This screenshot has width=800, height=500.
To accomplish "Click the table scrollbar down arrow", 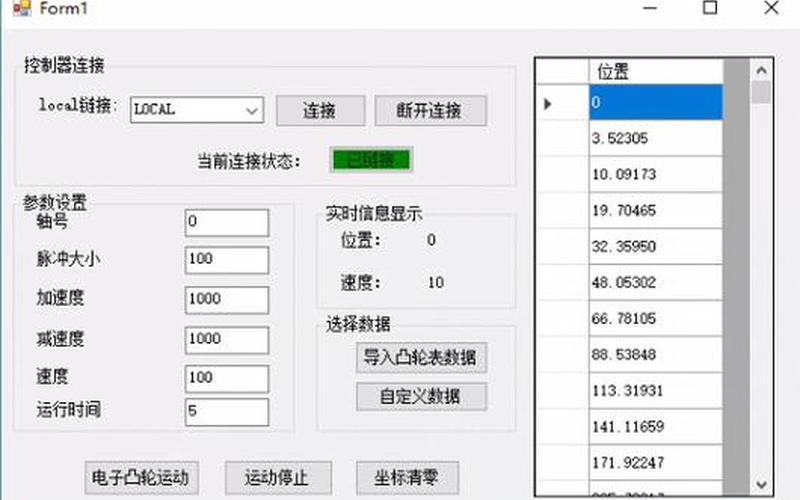I will coord(762,484).
